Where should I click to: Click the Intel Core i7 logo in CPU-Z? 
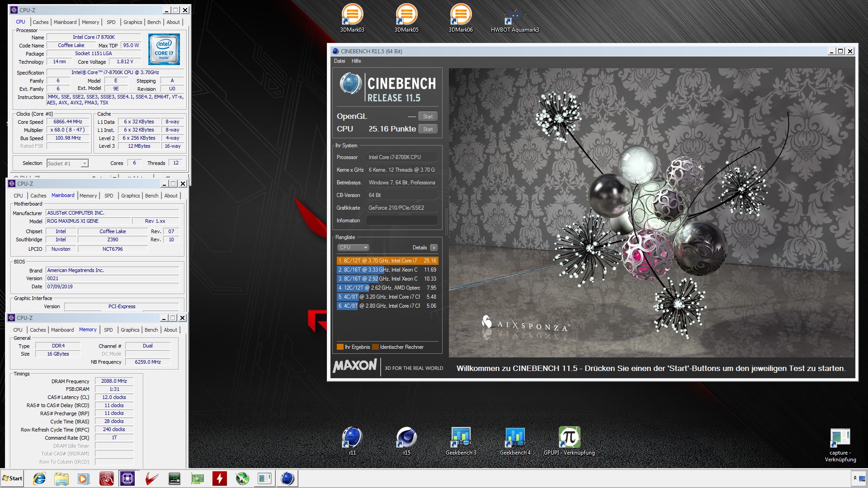tap(164, 49)
